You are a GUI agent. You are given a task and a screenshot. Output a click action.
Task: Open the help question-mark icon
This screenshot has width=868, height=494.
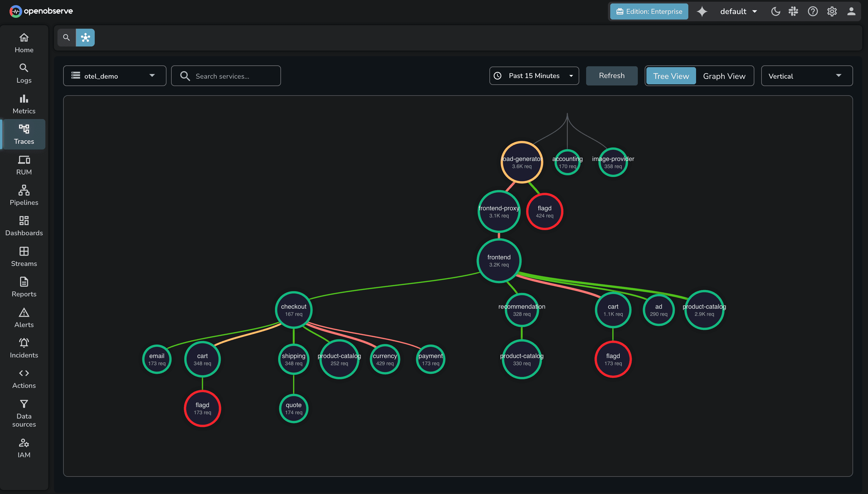(x=813, y=11)
